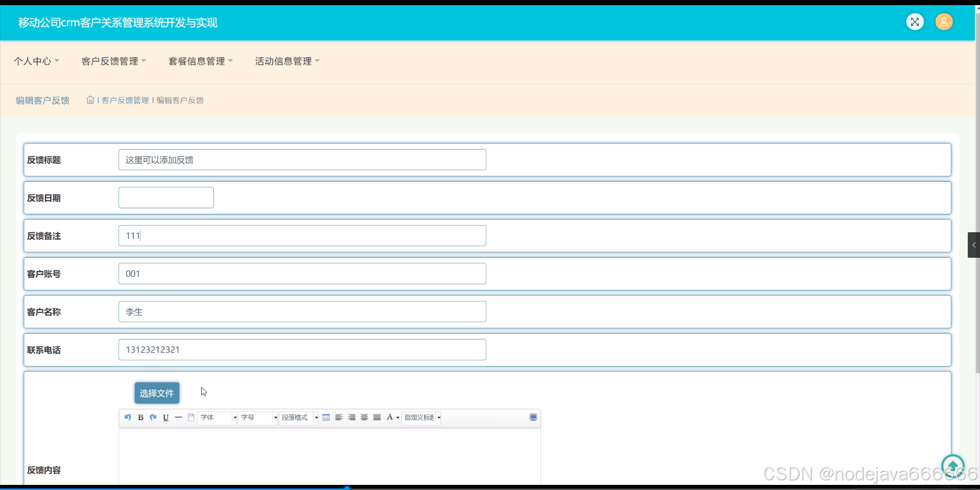
Task: Open 字体 font family dropdown
Action: point(217,418)
